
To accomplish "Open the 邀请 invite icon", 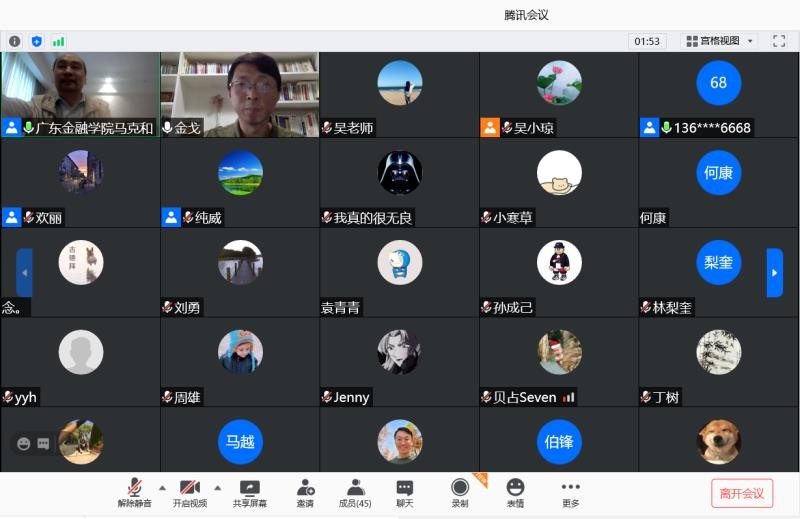I will pyautogui.click(x=305, y=491).
